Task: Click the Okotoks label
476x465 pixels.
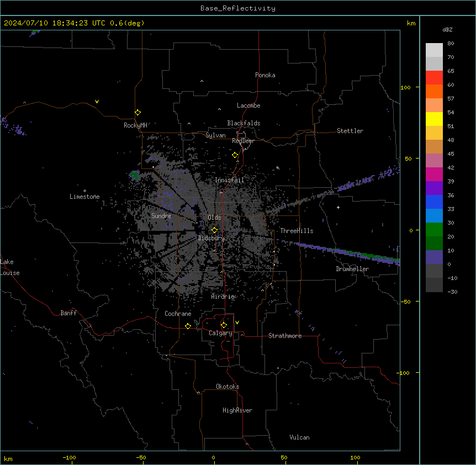Action: [228, 387]
